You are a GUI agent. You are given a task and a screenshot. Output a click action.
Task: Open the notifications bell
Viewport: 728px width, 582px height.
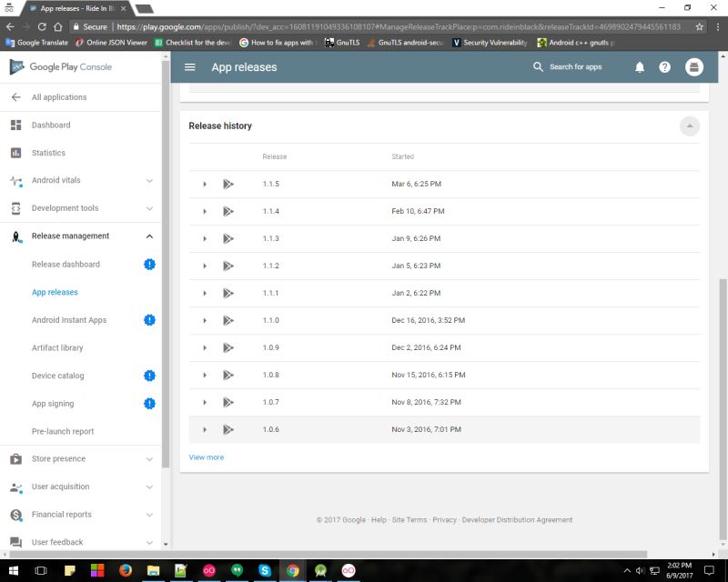tap(640, 67)
